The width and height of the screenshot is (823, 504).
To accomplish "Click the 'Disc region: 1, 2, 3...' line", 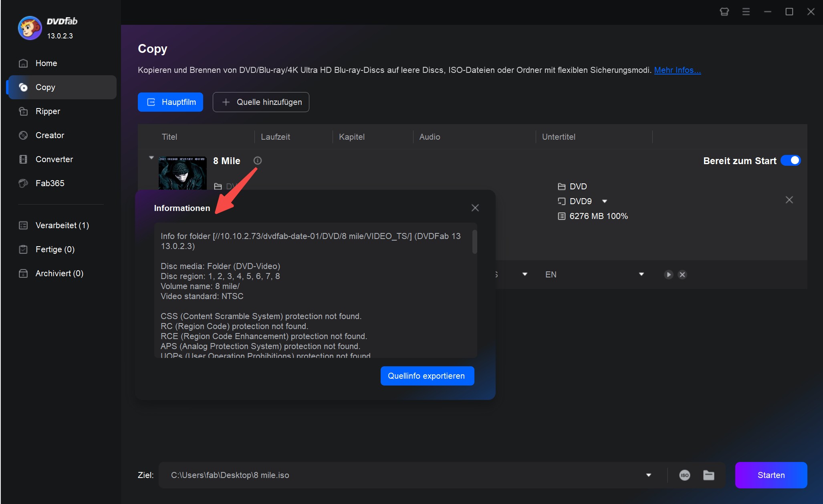I will click(220, 276).
